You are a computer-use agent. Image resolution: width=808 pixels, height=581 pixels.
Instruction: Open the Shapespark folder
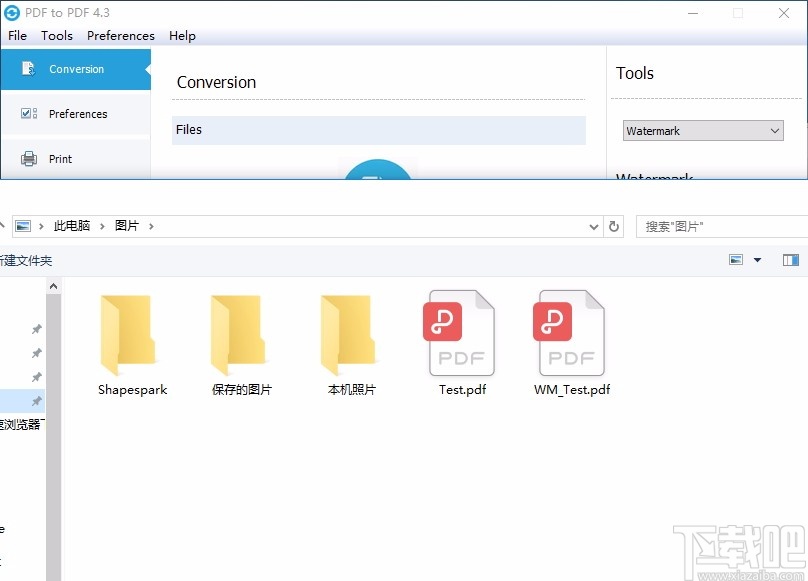[x=131, y=335]
